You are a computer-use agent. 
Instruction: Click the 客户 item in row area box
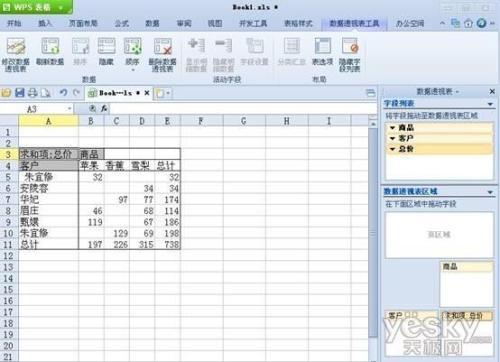[411, 315]
